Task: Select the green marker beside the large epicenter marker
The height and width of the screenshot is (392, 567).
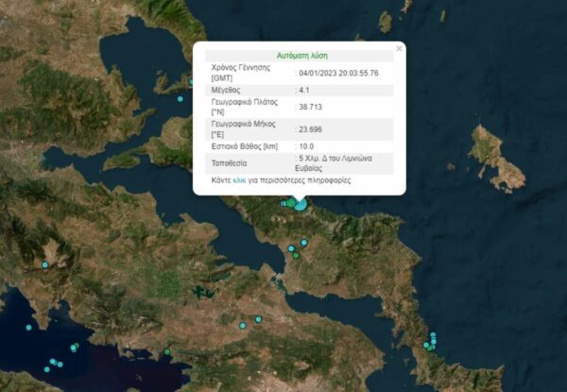Action: pos(290,203)
